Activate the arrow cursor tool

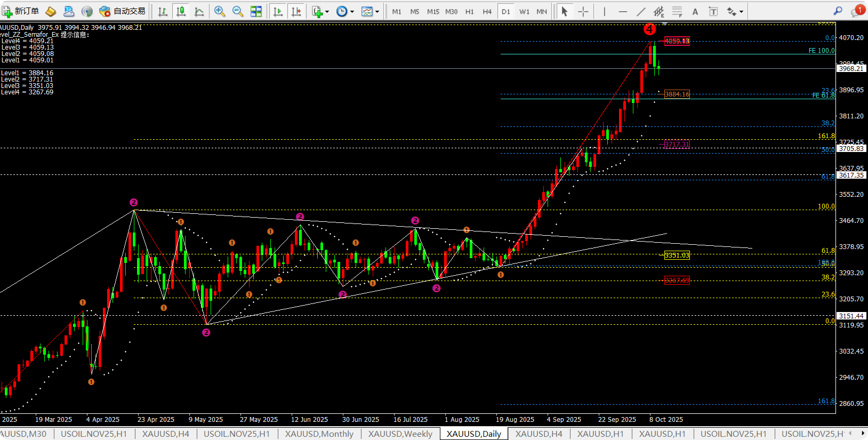click(565, 11)
